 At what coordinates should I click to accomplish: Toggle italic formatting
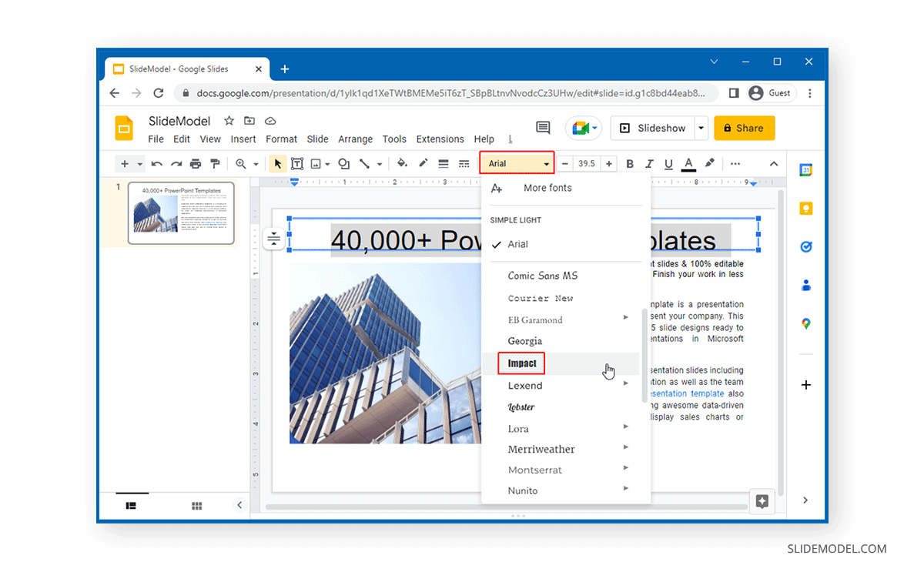coord(649,164)
